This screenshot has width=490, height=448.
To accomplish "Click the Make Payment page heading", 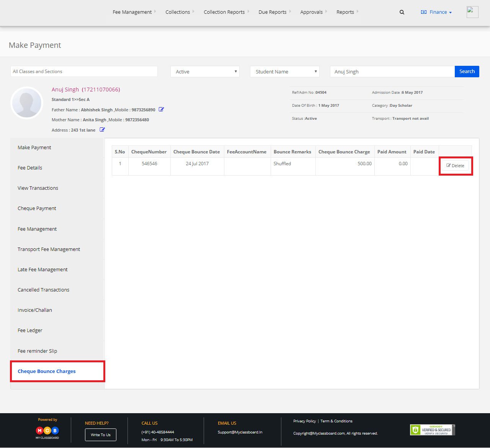I will click(35, 45).
